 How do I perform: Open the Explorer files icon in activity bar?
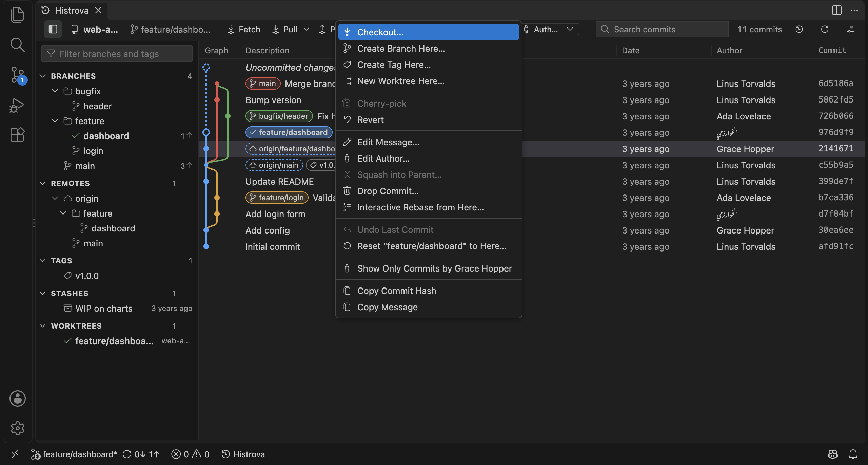(x=17, y=15)
